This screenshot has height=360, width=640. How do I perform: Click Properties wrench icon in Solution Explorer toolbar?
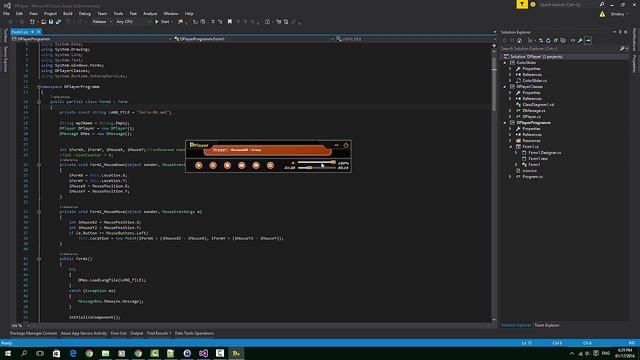(580, 40)
